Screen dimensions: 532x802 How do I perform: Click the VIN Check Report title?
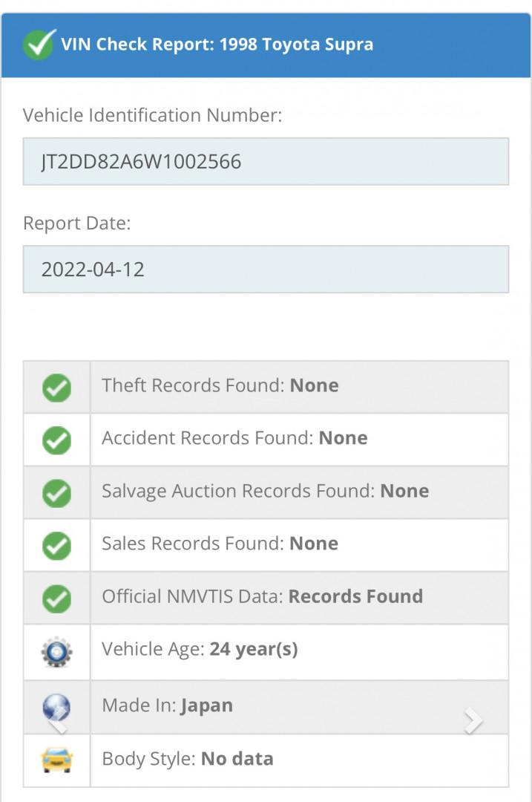click(217, 45)
